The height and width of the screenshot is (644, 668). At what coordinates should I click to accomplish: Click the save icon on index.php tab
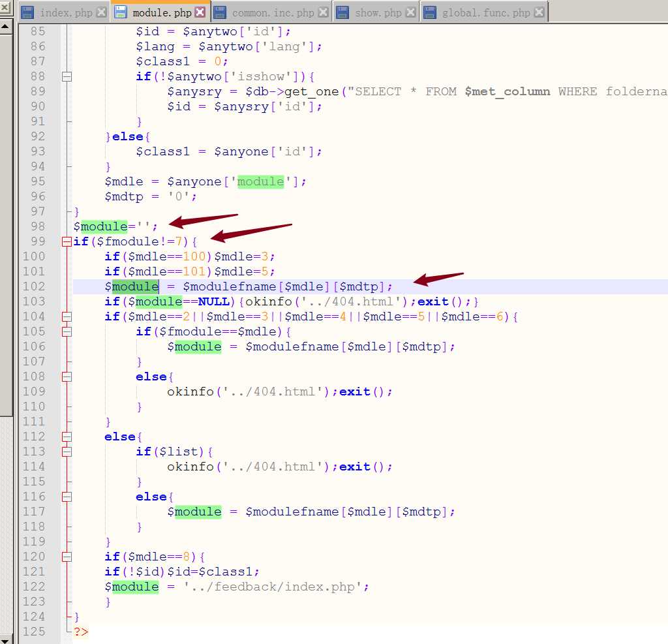pyautogui.click(x=27, y=12)
